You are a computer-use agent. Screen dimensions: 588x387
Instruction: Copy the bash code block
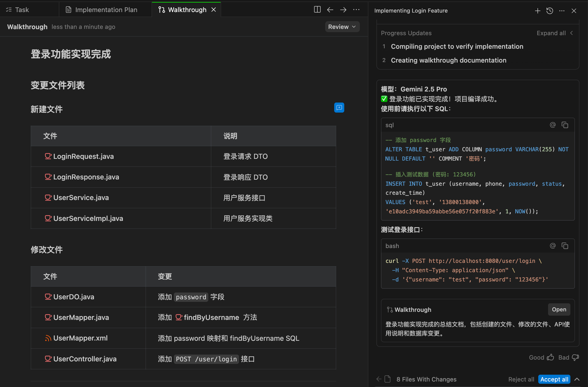565,246
